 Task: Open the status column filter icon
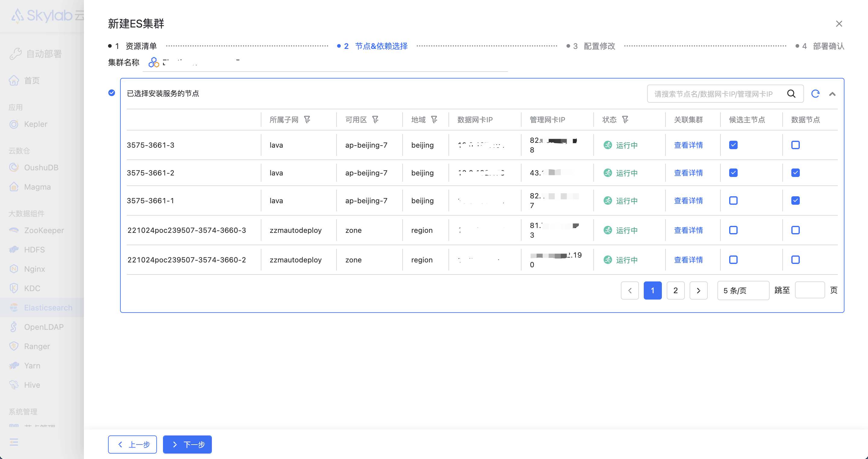tap(625, 119)
